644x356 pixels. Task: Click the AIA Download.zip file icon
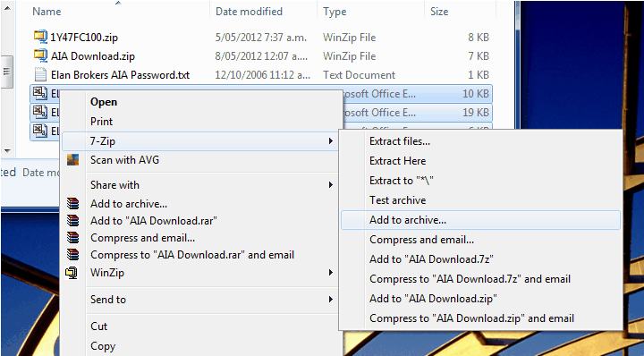(40, 55)
